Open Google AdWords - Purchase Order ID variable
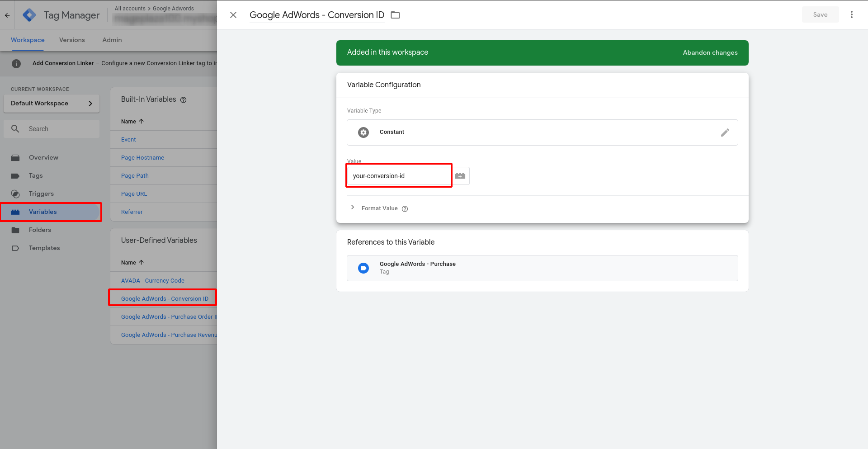 pos(169,317)
